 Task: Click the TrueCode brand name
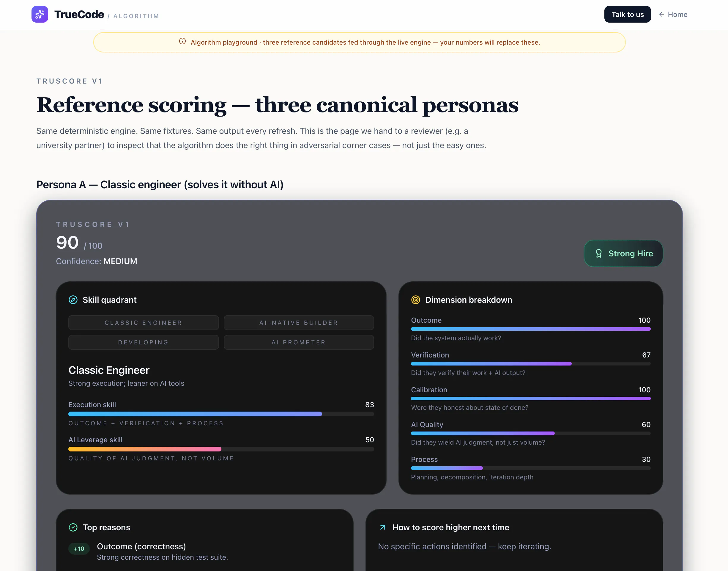[79, 14]
